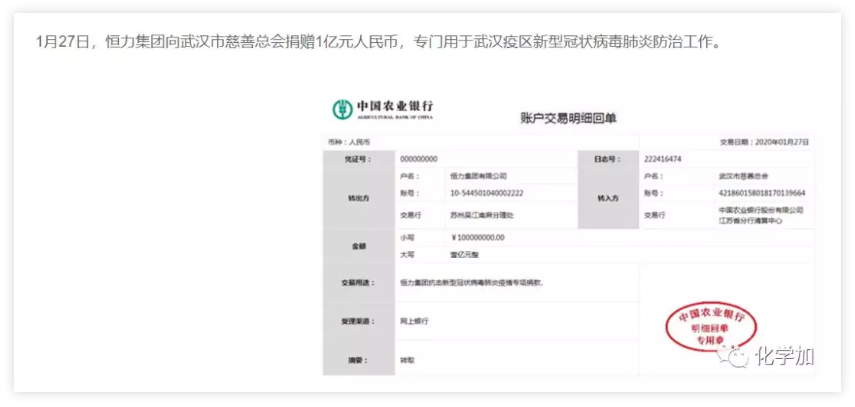The width and height of the screenshot is (855, 407).
Task: Click the 交易用途 label cell
Action: point(358,283)
